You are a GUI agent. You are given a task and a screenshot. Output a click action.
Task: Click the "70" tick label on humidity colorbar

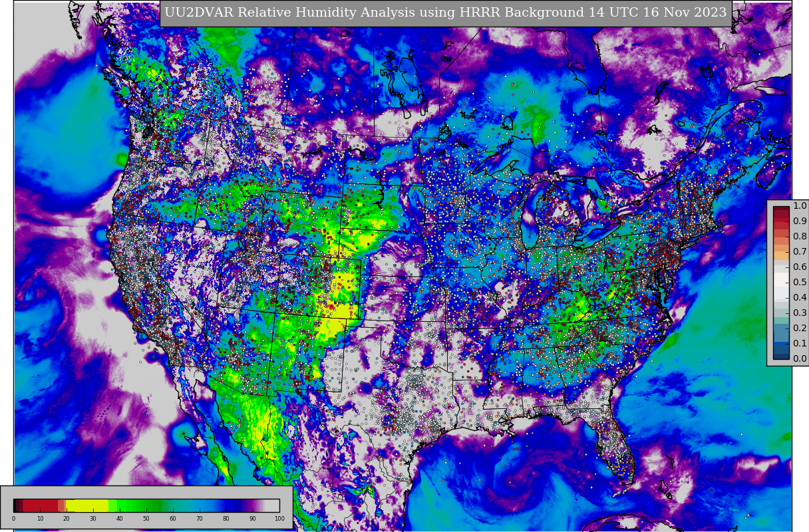click(200, 519)
